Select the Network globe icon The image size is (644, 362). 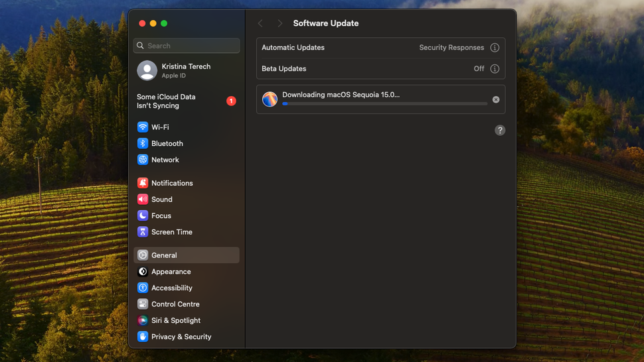click(x=143, y=160)
